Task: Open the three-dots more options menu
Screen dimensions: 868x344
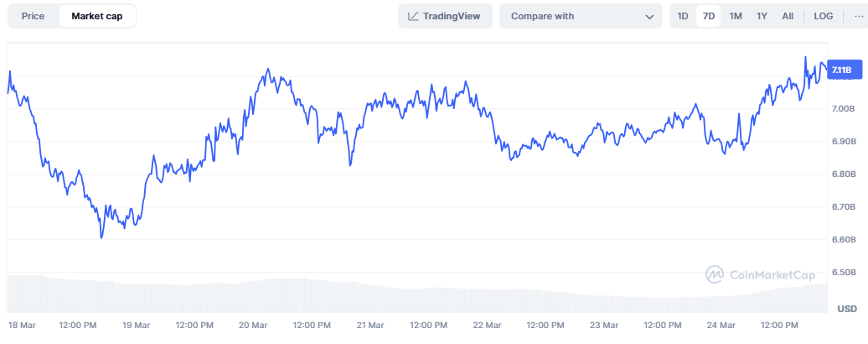Action: click(859, 16)
